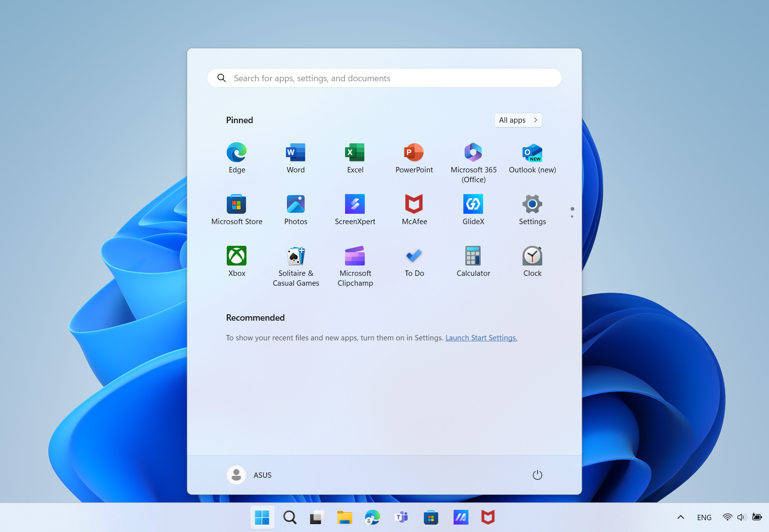Open the Edge pinned app
The height and width of the screenshot is (532, 769).
pyautogui.click(x=237, y=159)
